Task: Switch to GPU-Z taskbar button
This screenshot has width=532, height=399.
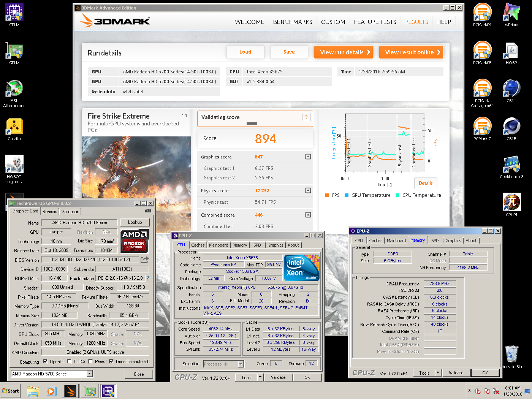Action: [x=90, y=391]
